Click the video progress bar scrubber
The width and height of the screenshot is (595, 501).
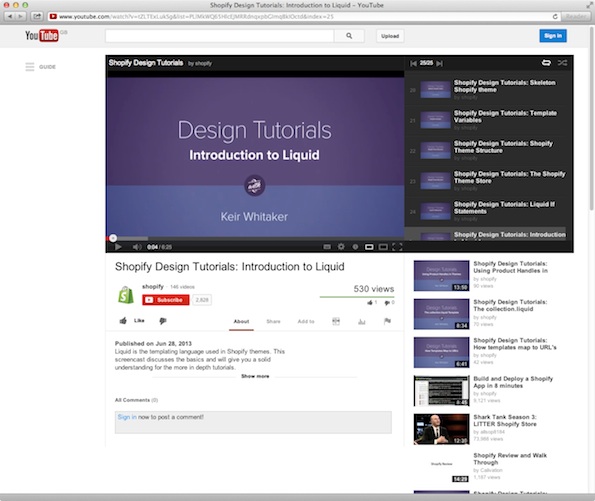113,238
